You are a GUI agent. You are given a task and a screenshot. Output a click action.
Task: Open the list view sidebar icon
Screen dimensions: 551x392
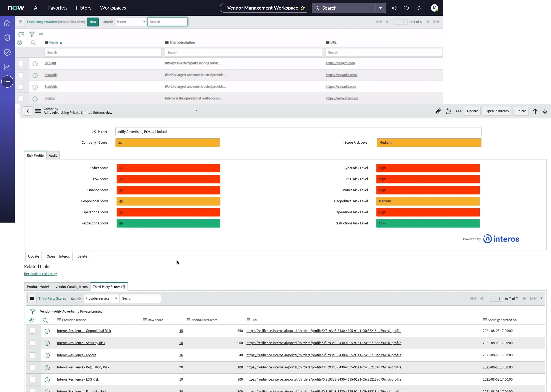[x=7, y=82]
